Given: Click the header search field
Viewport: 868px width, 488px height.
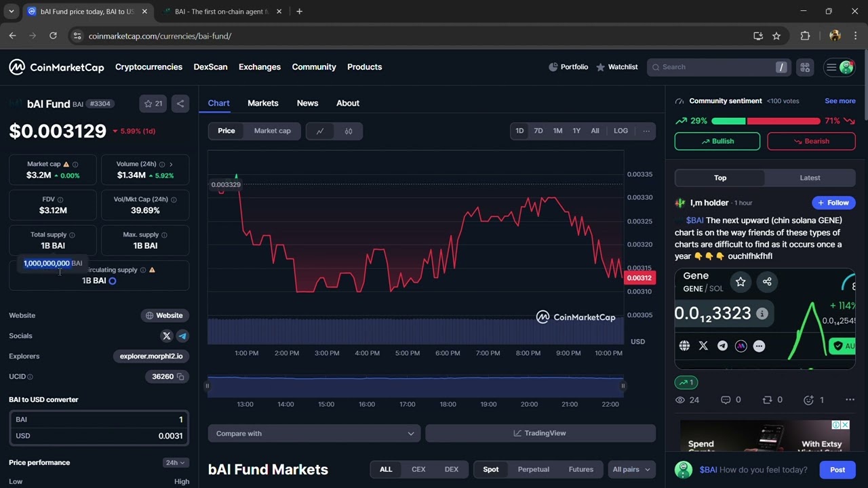Looking at the screenshot, I should pos(719,67).
